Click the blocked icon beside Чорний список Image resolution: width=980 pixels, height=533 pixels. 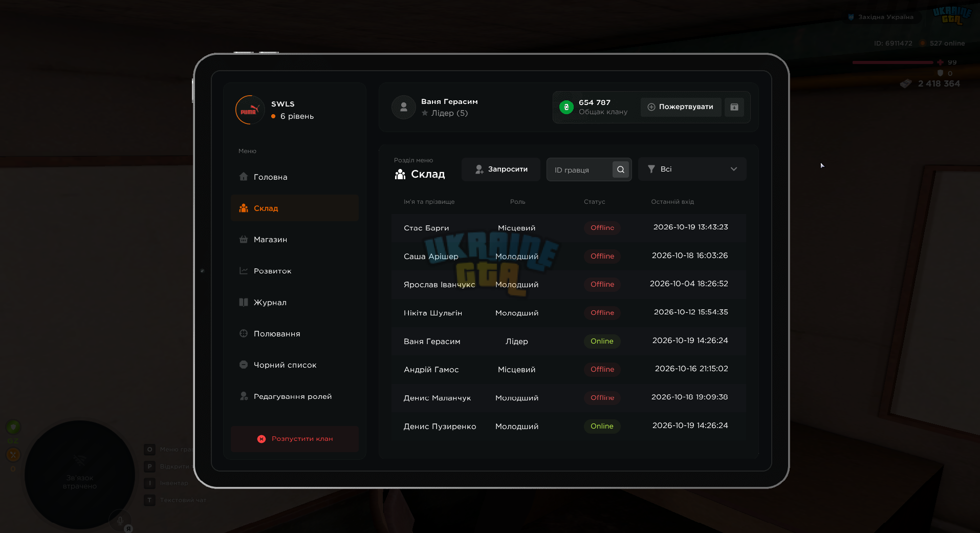click(244, 365)
